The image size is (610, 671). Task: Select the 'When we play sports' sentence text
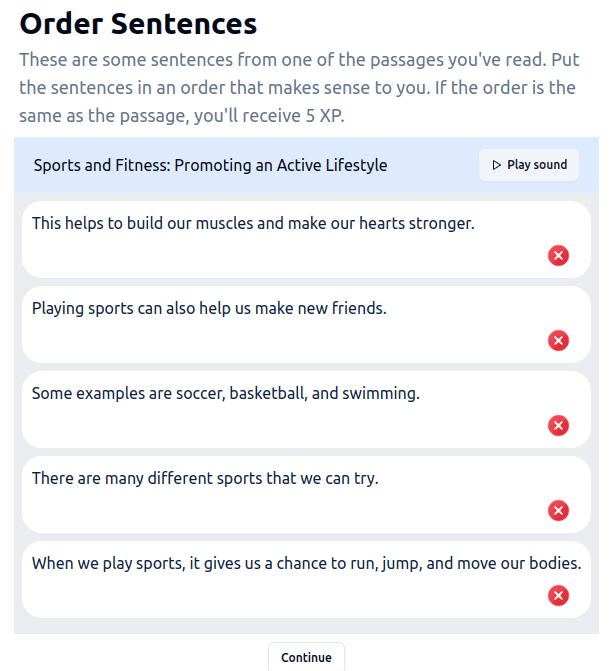(x=306, y=563)
